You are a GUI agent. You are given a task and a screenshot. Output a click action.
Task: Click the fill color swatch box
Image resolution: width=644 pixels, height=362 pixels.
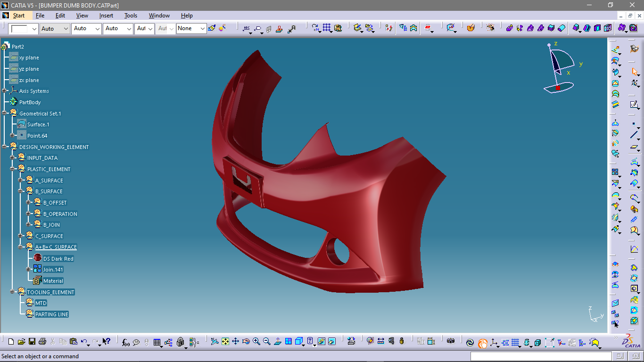tap(19, 29)
